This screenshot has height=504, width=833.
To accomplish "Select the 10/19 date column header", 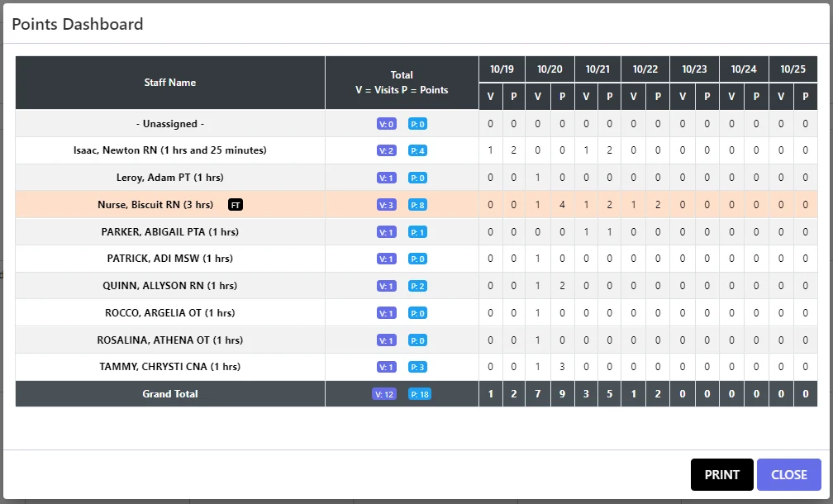I will [x=502, y=69].
